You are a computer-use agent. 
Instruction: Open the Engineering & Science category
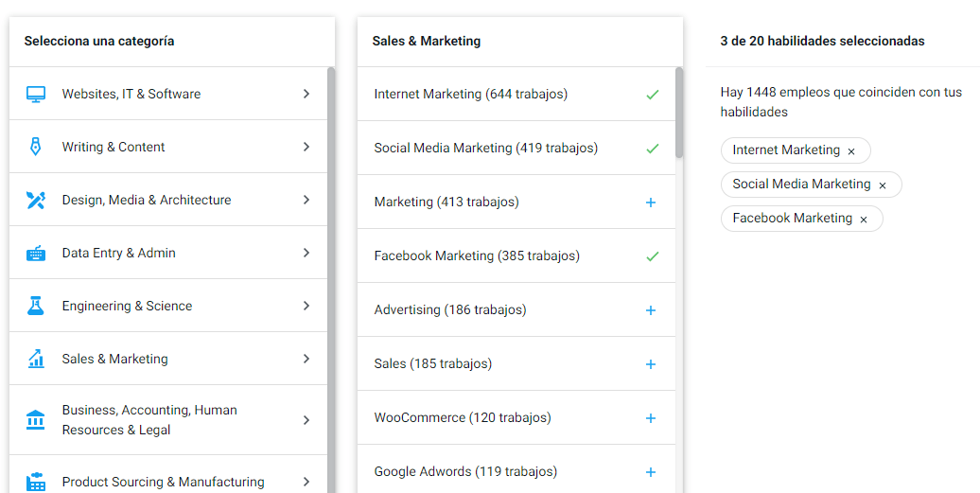coord(168,306)
